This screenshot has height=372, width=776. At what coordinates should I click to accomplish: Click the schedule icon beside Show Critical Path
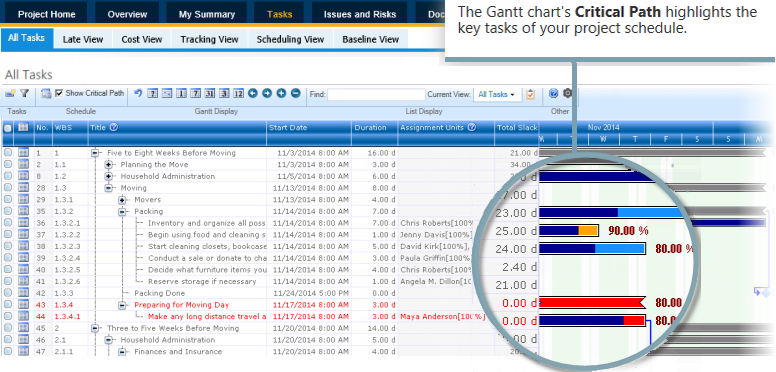coord(46,93)
